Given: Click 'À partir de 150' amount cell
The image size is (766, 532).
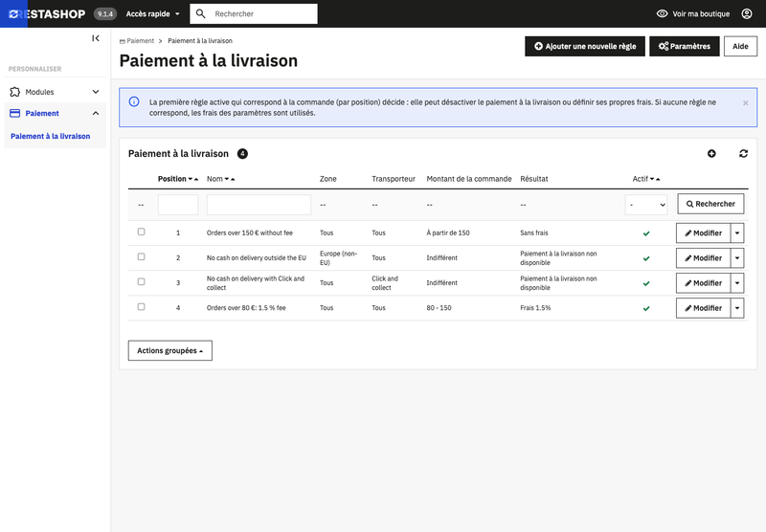Looking at the screenshot, I should [x=448, y=233].
